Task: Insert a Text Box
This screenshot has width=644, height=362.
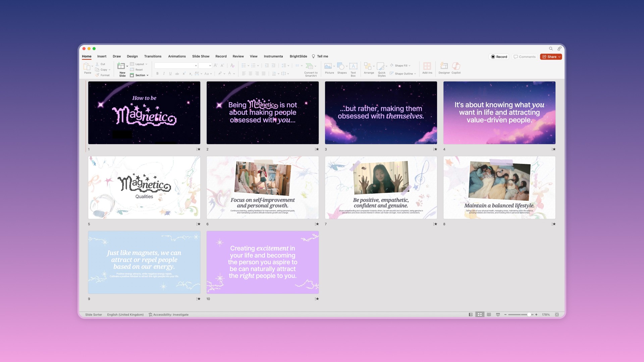Action: point(353,66)
